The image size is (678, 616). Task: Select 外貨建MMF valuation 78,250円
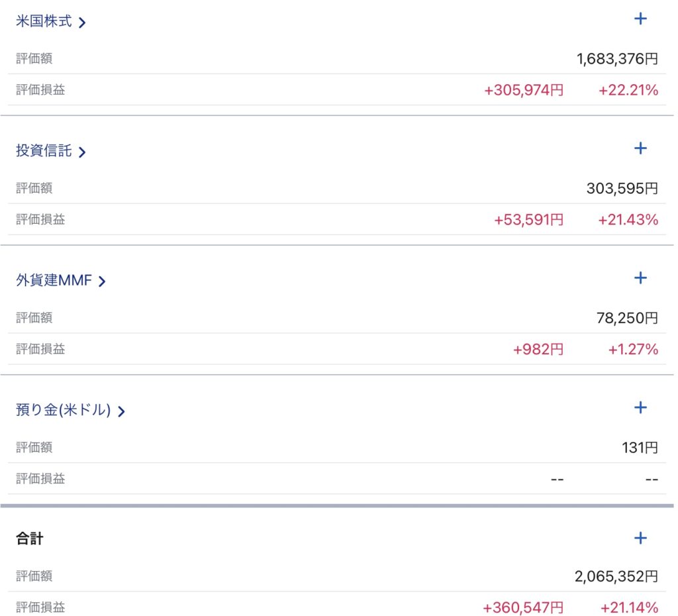point(627,318)
